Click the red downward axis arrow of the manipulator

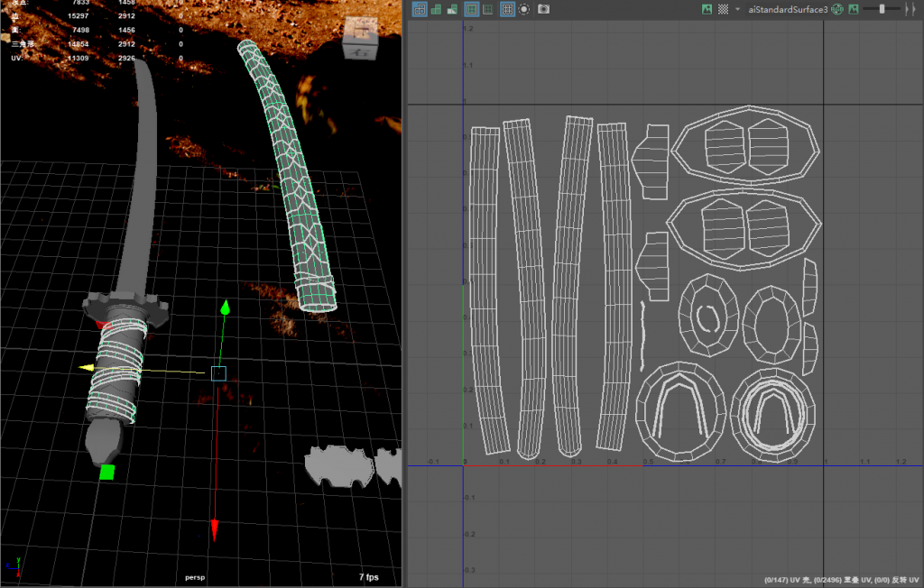(215, 530)
